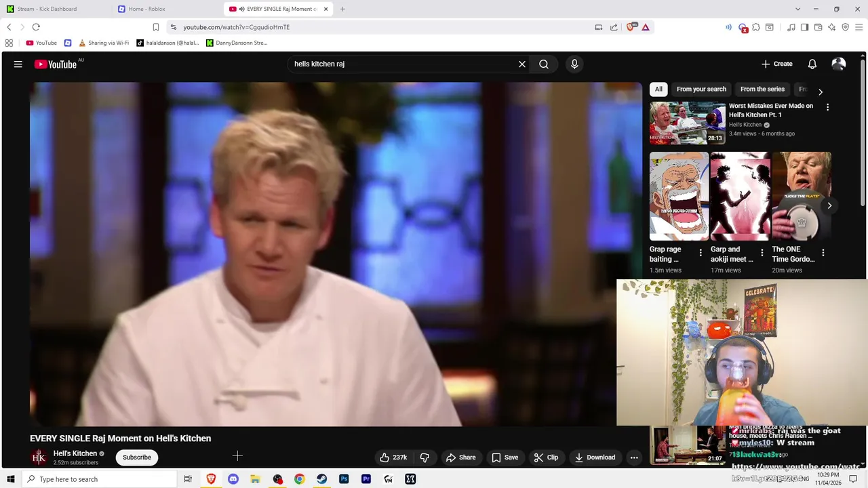Click the Windows taskbar search box

[100, 479]
